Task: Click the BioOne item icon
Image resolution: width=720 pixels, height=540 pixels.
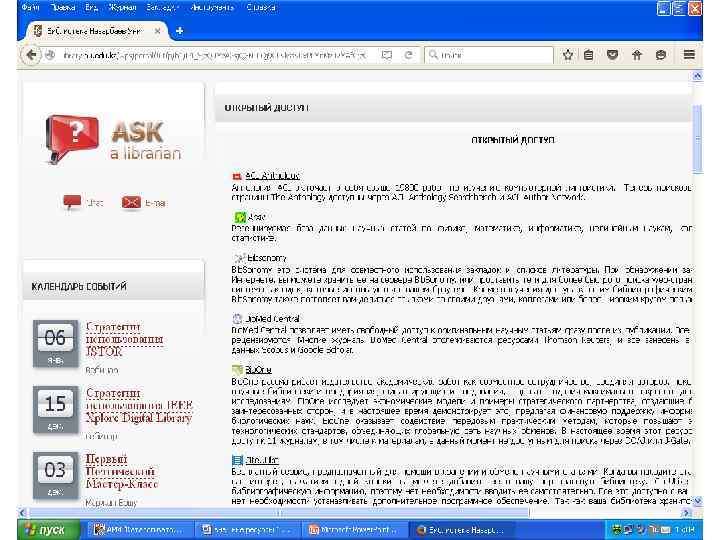Action: click(x=237, y=370)
